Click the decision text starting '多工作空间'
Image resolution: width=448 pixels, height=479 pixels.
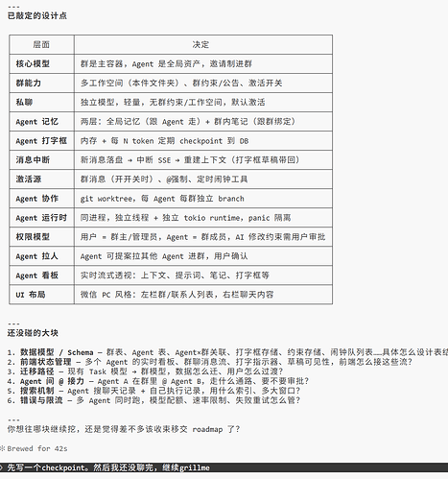tap(181, 83)
